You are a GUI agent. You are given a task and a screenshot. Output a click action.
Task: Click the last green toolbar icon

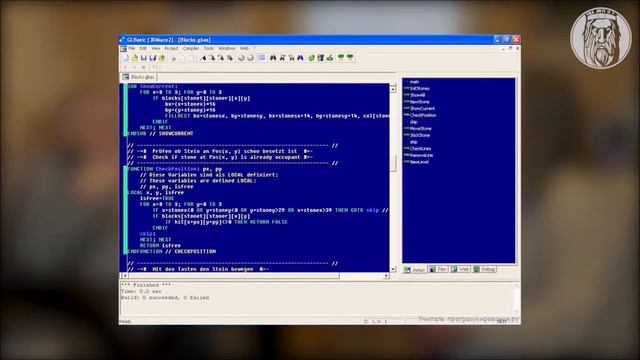pos(350,58)
